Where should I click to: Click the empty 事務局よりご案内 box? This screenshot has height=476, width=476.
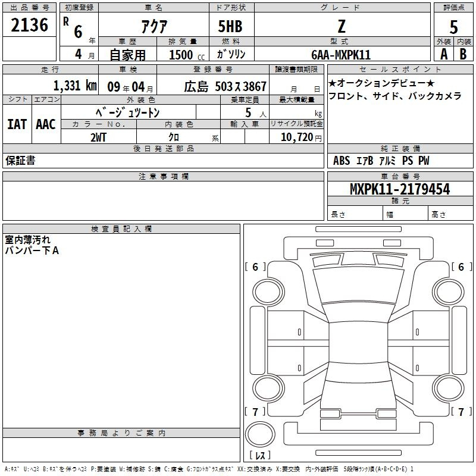click(121, 449)
